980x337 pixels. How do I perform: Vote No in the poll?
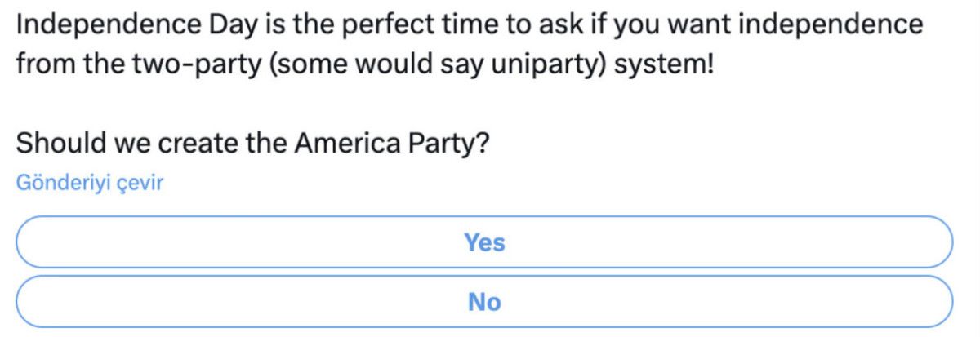pyautogui.click(x=484, y=302)
